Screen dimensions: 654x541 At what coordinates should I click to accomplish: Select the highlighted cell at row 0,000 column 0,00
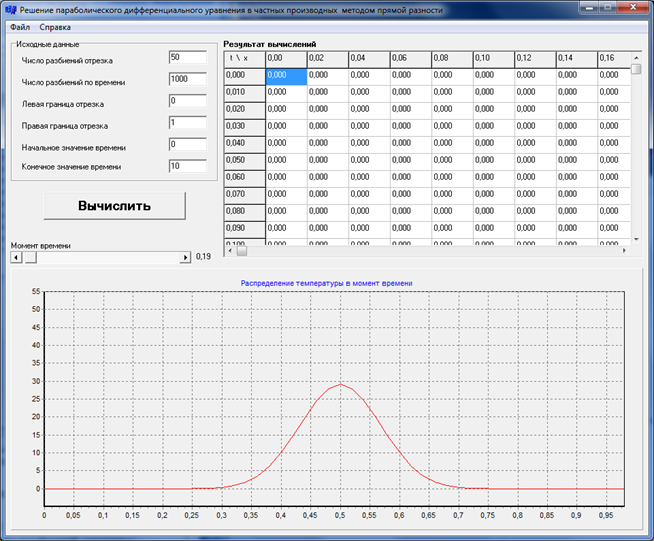click(286, 77)
